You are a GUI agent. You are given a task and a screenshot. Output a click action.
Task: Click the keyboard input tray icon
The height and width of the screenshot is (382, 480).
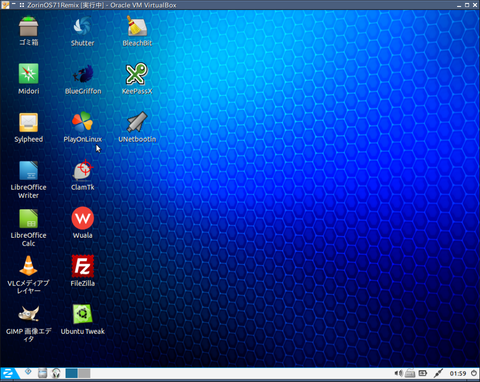click(410, 373)
